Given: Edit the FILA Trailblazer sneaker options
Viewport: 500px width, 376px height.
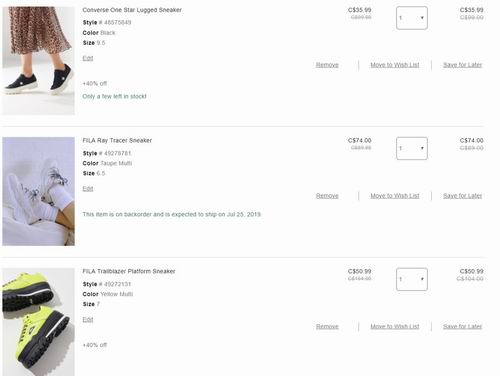Looking at the screenshot, I should pos(88,319).
